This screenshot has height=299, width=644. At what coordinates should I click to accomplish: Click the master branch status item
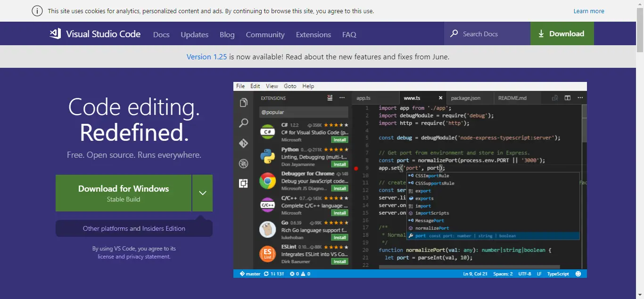coord(250,274)
